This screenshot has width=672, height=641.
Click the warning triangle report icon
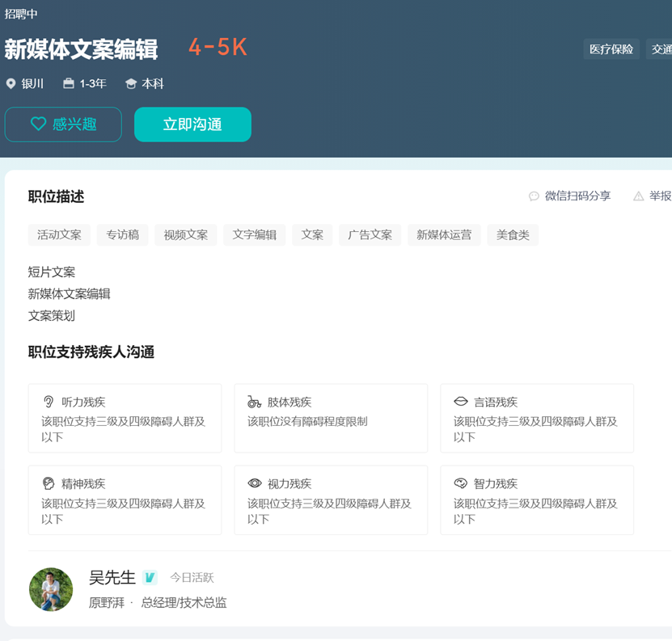(639, 196)
